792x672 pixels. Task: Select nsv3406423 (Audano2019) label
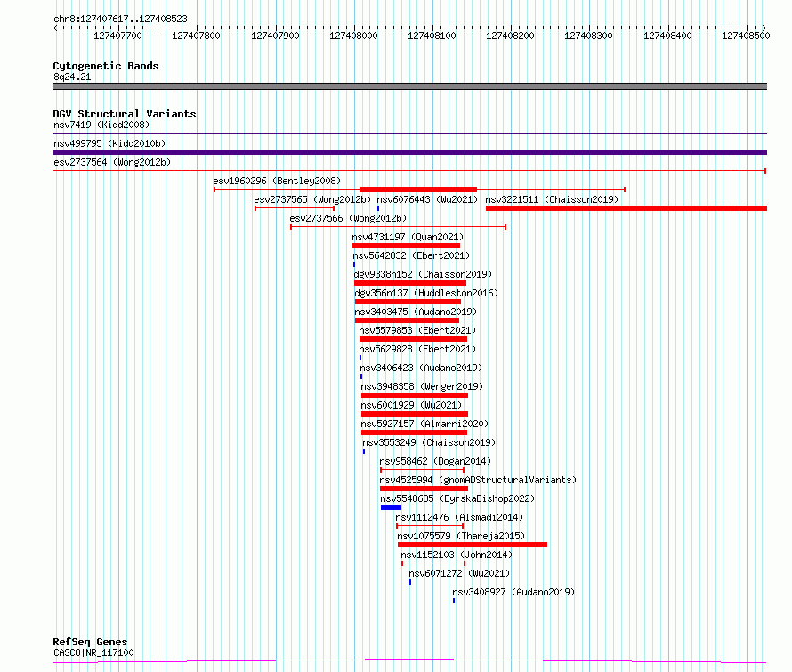click(421, 368)
